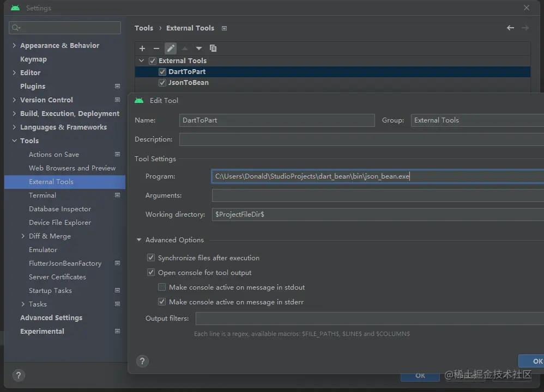Select Web Browsers and Preview

pyautogui.click(x=72, y=168)
